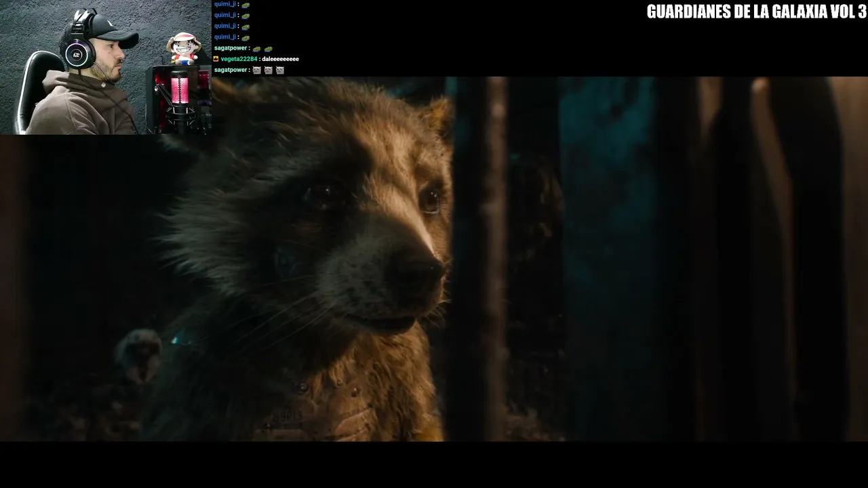Image resolution: width=868 pixels, height=488 pixels.
Task: Click the streamer webcam overlay
Action: 106,67
